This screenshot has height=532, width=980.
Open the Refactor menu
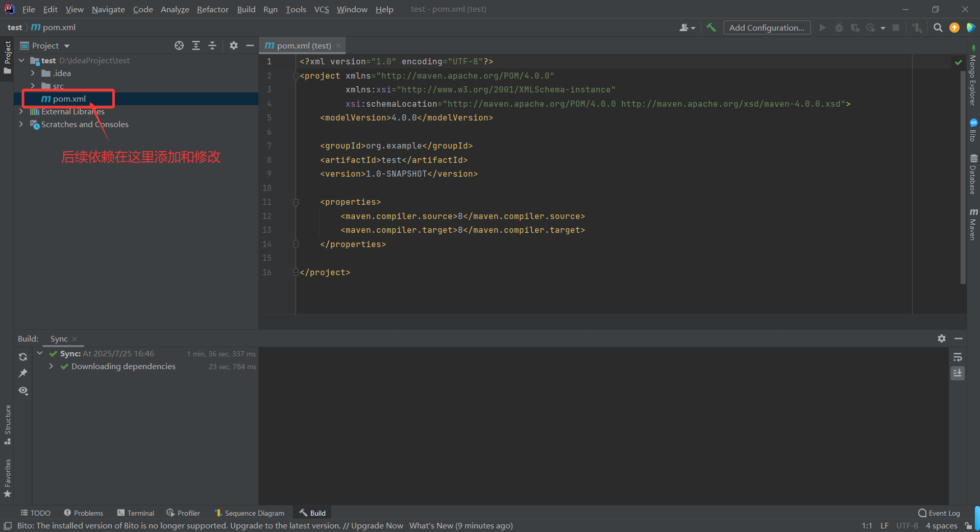tap(213, 9)
